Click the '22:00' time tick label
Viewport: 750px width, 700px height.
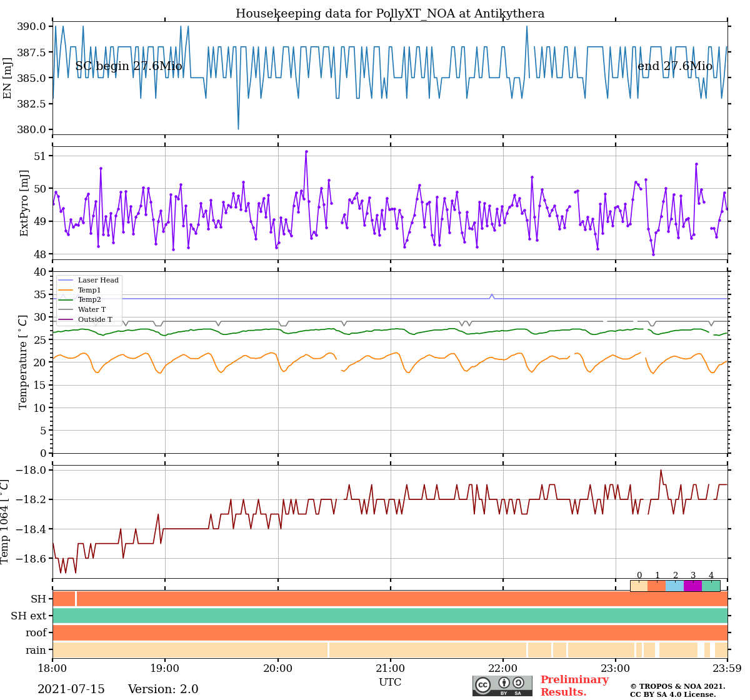[x=502, y=668]
